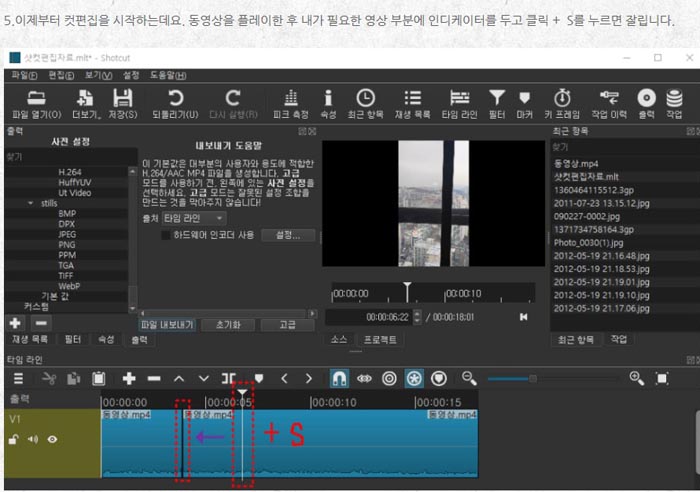
Task: Show the 타임 라인 toolbar icon
Action: 459,104
